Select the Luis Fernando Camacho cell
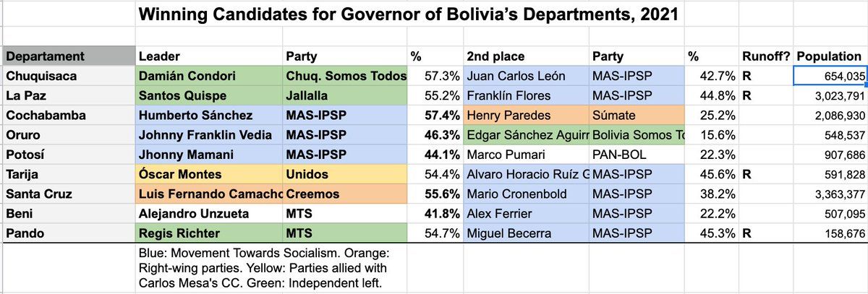Viewport: 868px width, 294px height. point(209,194)
